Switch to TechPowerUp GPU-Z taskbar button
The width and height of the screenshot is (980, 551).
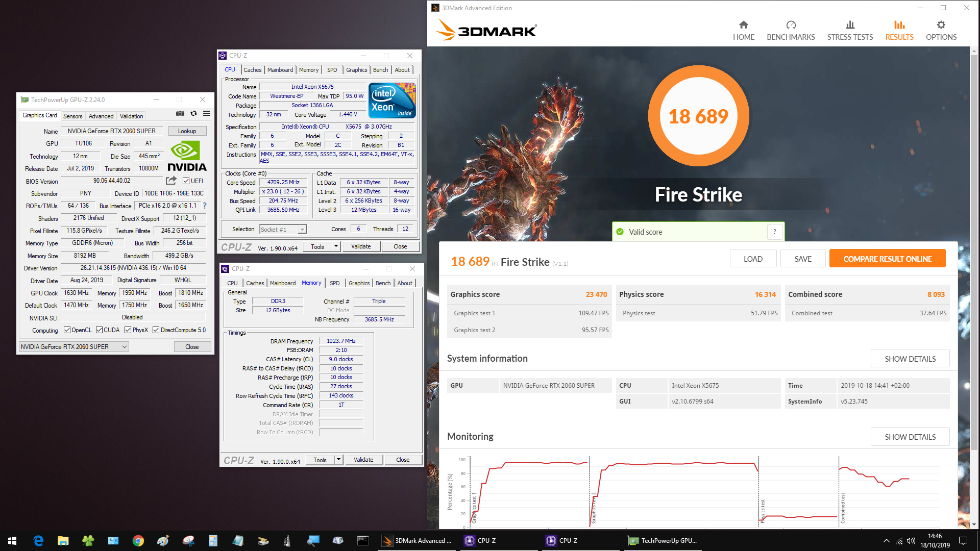pos(663,541)
